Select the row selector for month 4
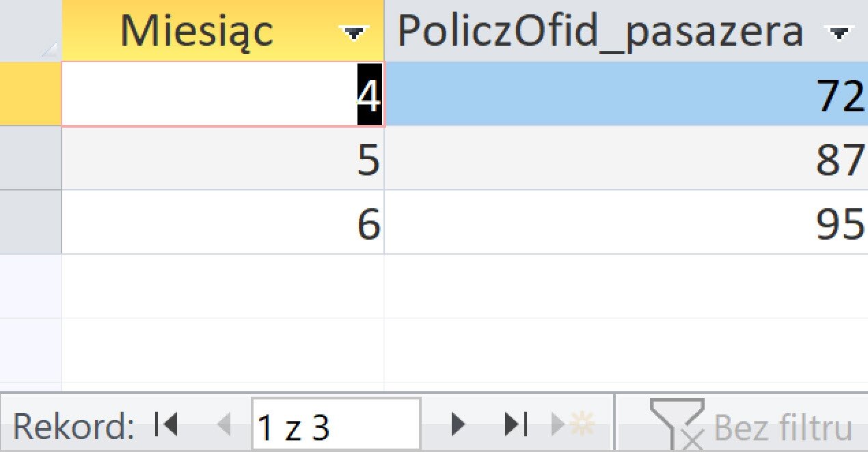 point(30,94)
